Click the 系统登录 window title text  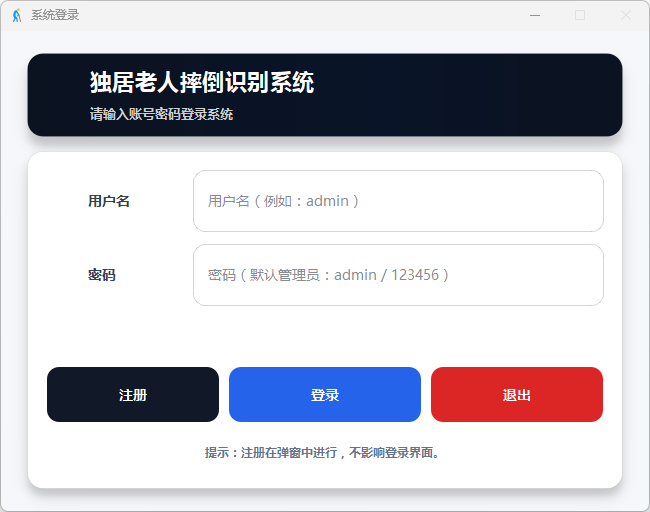[x=55, y=15]
